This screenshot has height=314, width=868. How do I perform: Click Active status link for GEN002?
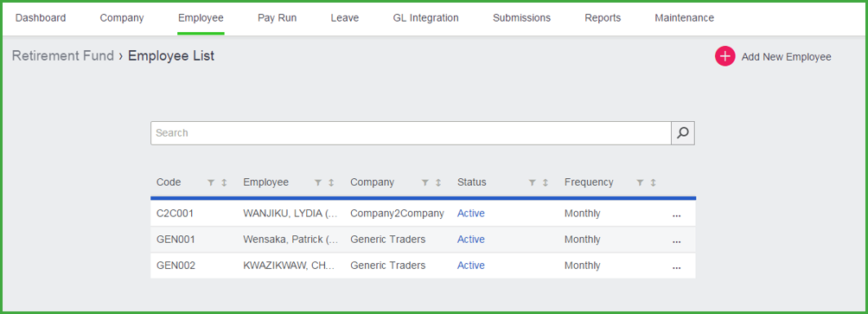(x=471, y=266)
